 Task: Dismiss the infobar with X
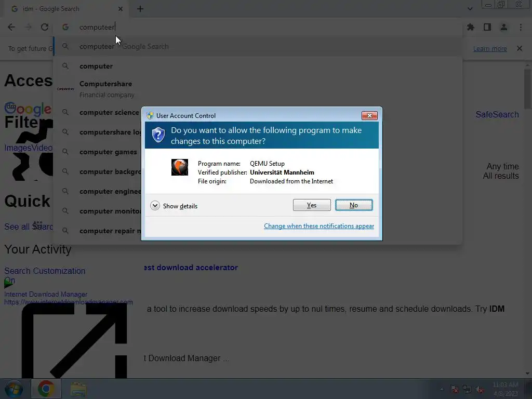[x=519, y=48]
